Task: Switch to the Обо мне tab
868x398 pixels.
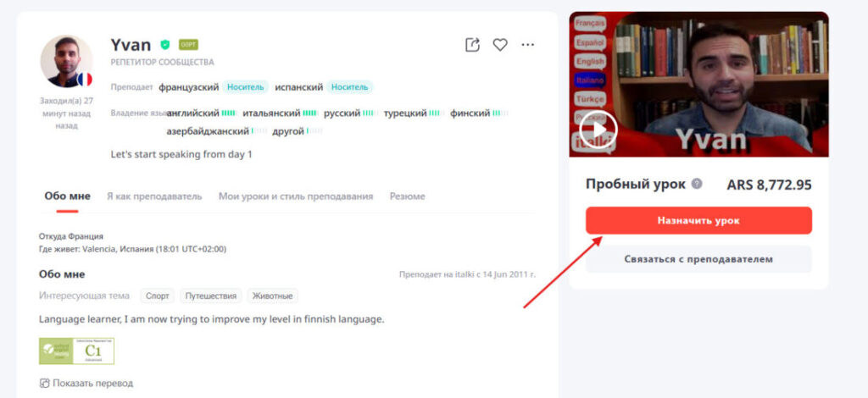Action: [x=68, y=196]
